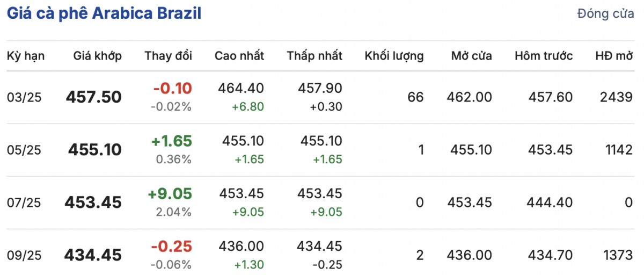Select the 'Thay đổi' column header
This screenshot has height=275, width=644.
[168, 56]
